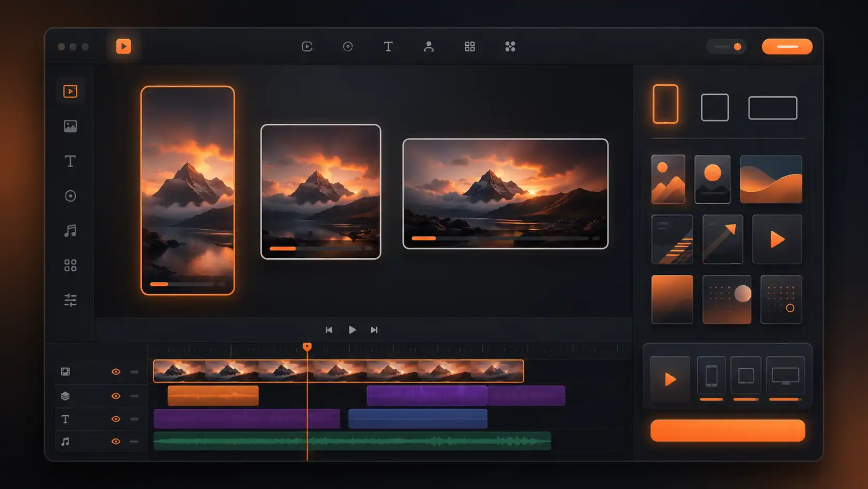Viewport: 868px width, 489px height.
Task: Choose the landscape aspect ratio option
Action: tap(772, 108)
